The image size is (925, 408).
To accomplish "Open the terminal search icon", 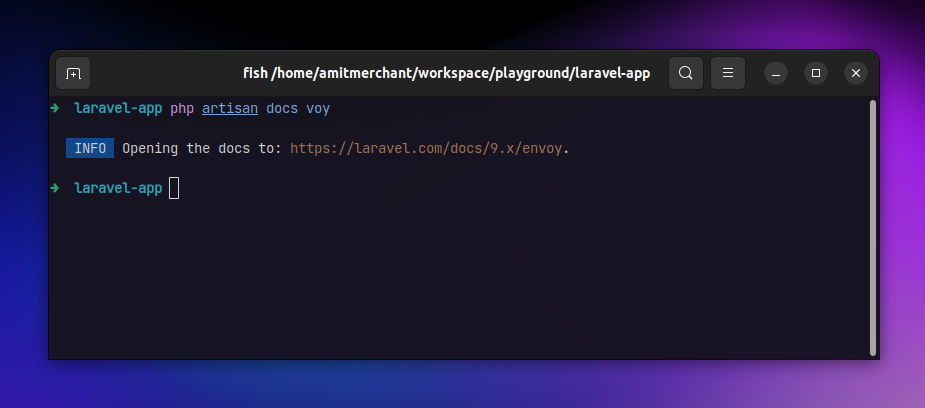I will click(685, 73).
